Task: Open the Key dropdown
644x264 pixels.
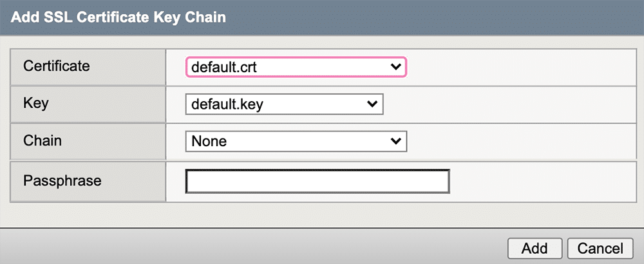Action: 284,104
